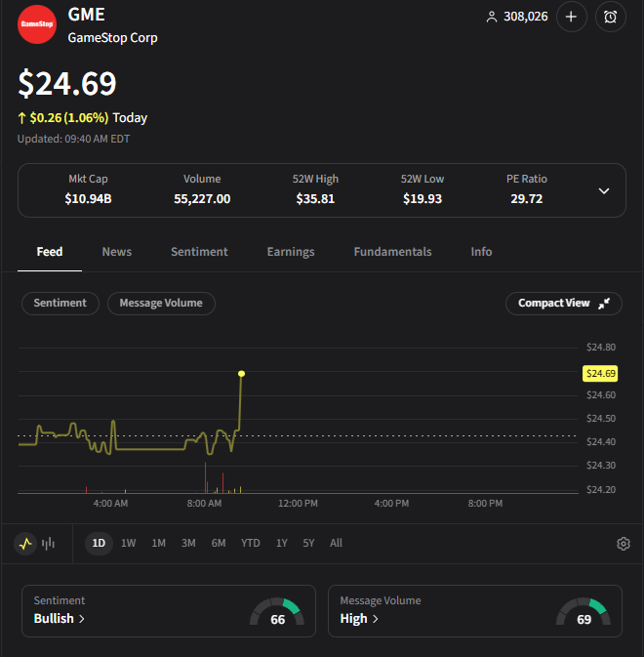The width and height of the screenshot is (644, 657).
Task: Click the GameStop logo icon
Action: (x=37, y=24)
